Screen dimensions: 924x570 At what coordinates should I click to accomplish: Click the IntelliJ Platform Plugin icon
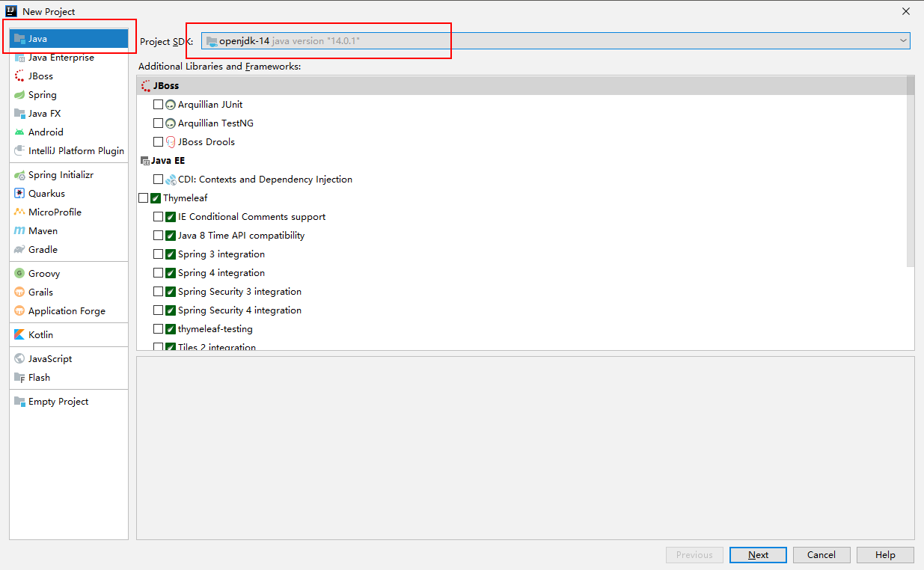tap(19, 151)
